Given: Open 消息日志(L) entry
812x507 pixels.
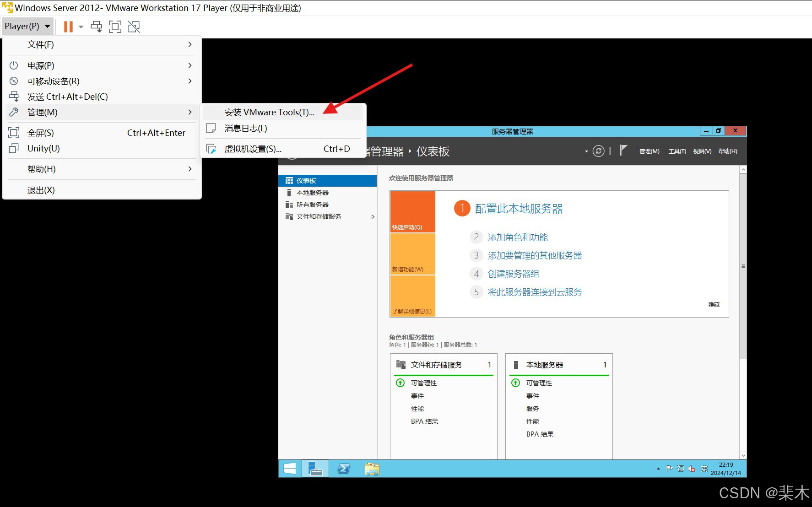Looking at the screenshot, I should [283, 128].
